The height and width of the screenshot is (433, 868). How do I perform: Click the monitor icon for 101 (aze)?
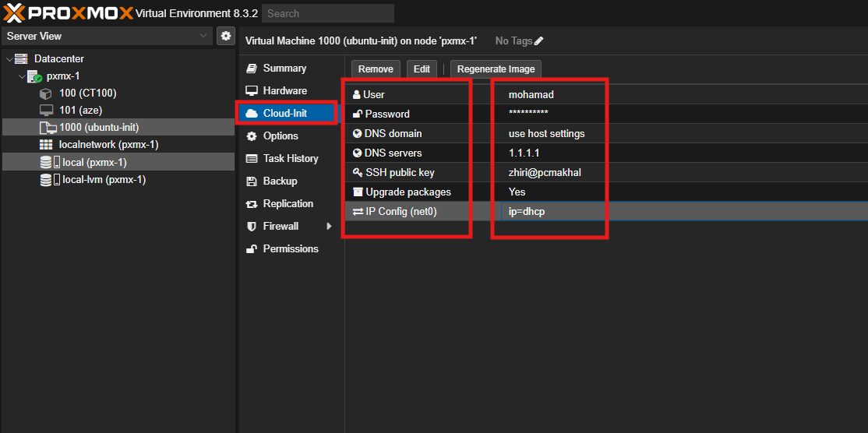pos(46,111)
